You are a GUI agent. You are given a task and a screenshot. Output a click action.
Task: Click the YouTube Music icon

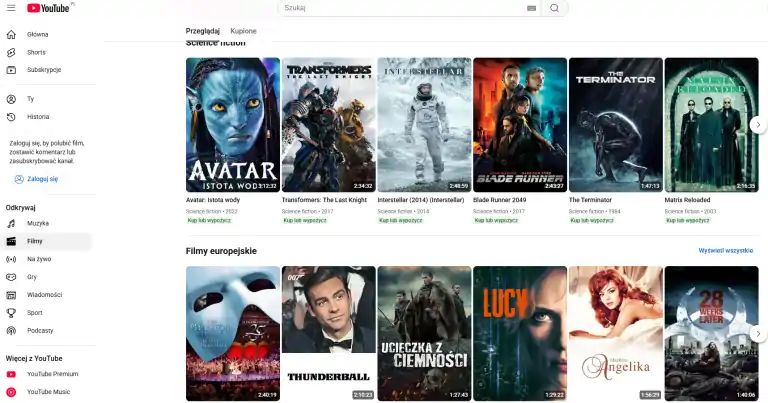pyautogui.click(x=11, y=392)
